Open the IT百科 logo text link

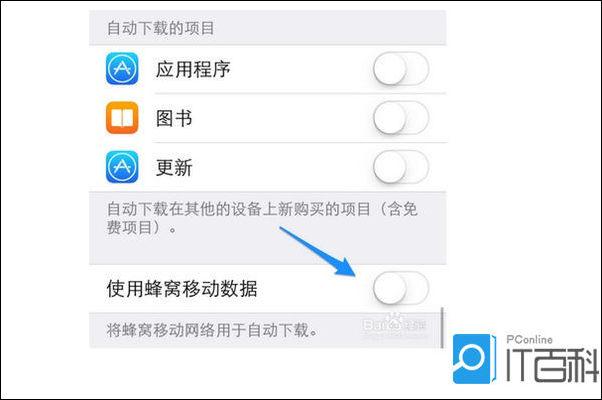click(x=552, y=365)
